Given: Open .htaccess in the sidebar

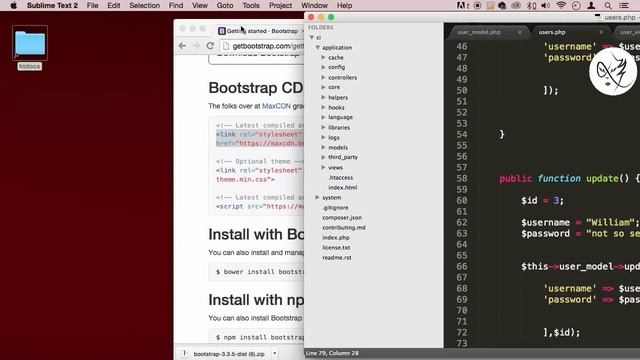Looking at the screenshot, I should tap(340, 178).
